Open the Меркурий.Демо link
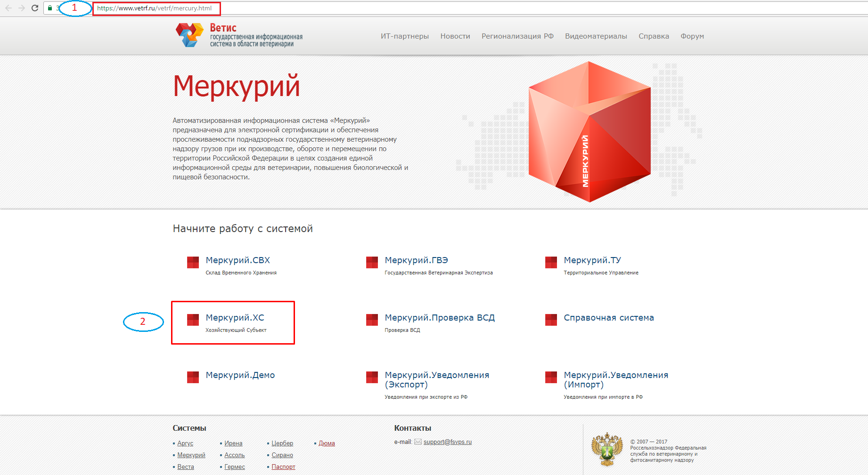 [x=240, y=375]
